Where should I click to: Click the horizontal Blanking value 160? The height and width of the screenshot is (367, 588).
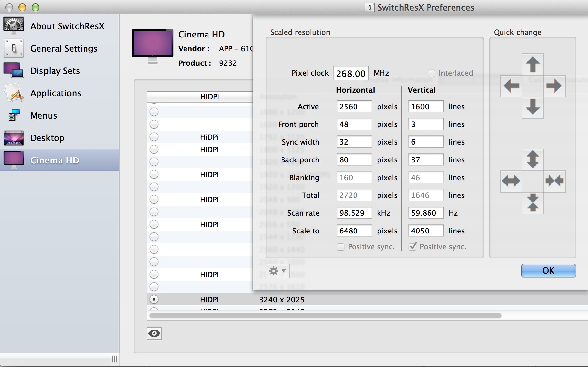click(354, 177)
